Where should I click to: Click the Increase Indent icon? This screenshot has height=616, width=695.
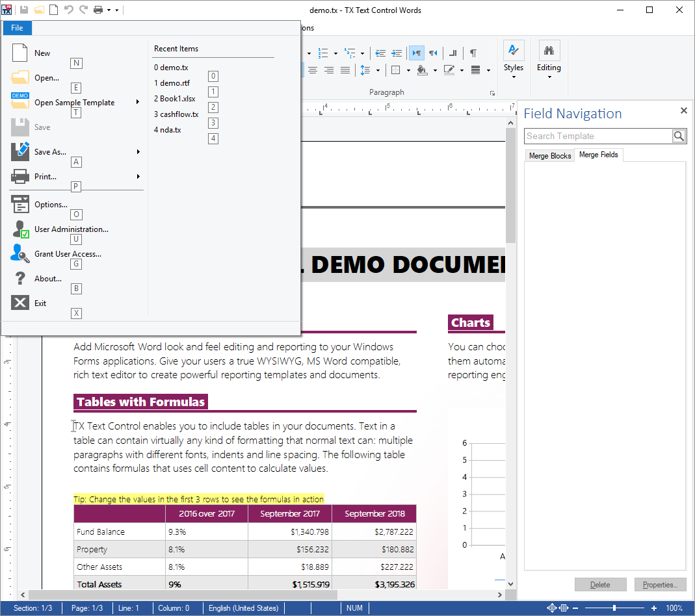coord(396,53)
